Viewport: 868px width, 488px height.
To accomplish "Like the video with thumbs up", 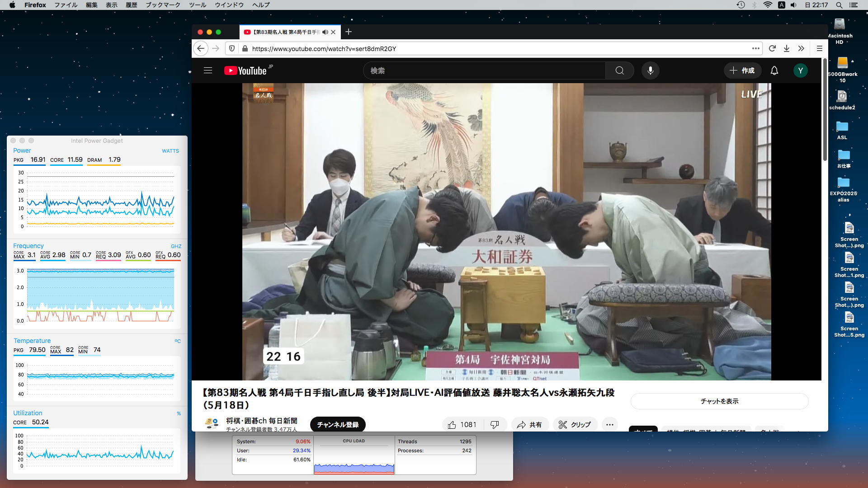I will (452, 425).
